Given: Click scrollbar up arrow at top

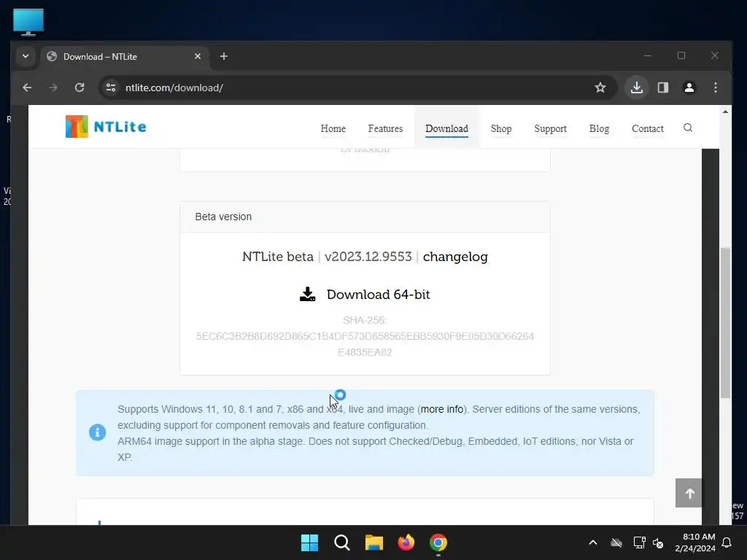Looking at the screenshot, I should [725, 112].
